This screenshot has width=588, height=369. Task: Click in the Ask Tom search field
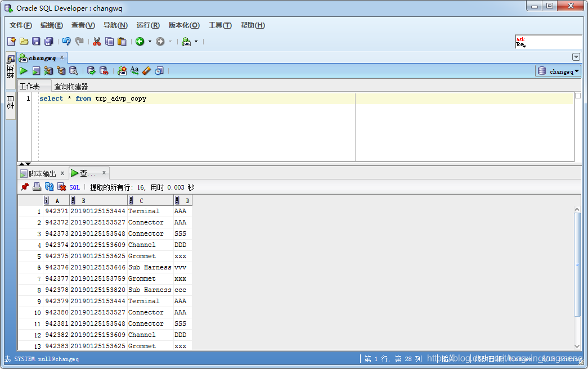point(548,42)
